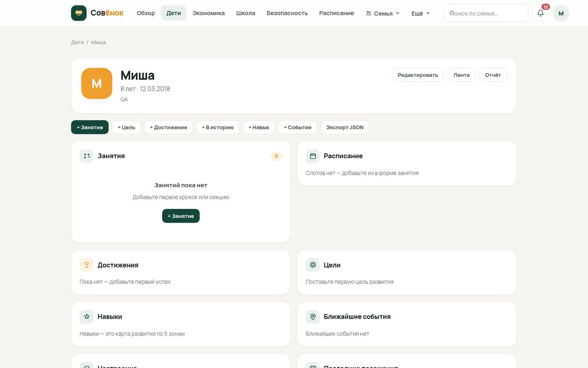Viewport: 588px width, 368px height.
Task: Click the + В историю button
Action: click(x=218, y=127)
